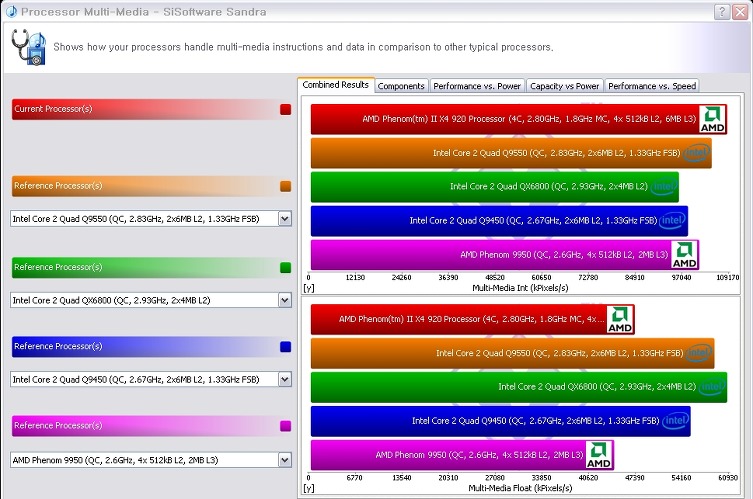Open the Capacity vs Power tab
The height and width of the screenshot is (499, 753).
point(565,86)
